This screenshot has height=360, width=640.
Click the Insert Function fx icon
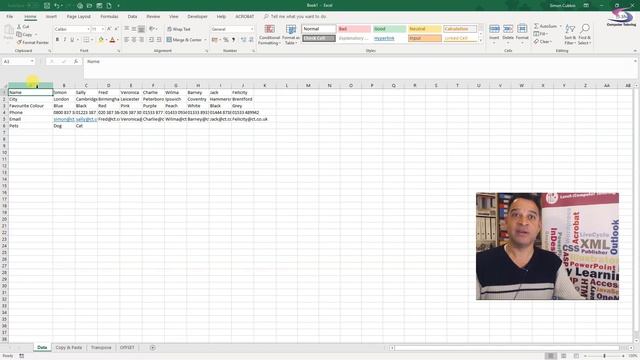point(76,61)
